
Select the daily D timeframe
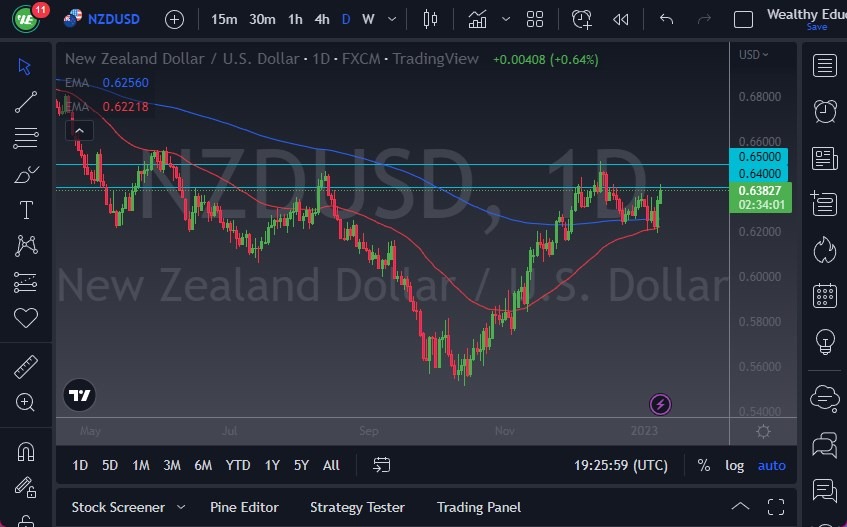pos(346,19)
